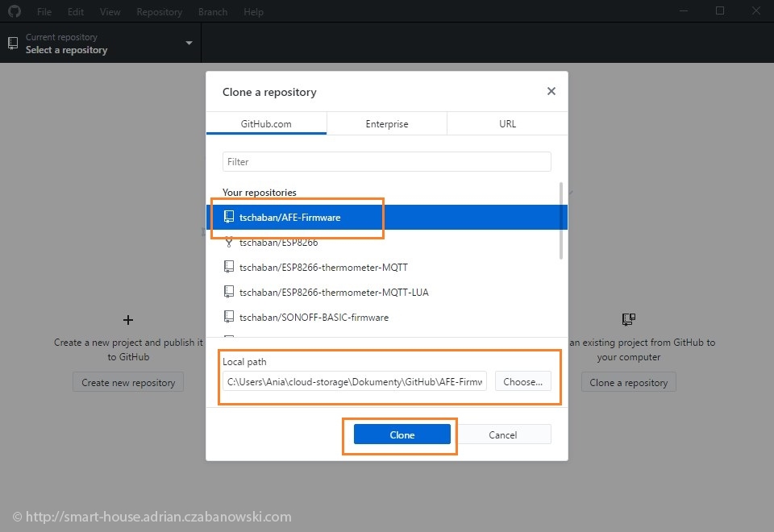Close the GitHub Desktop window
Viewport: 774px width, 532px height.
[756, 10]
